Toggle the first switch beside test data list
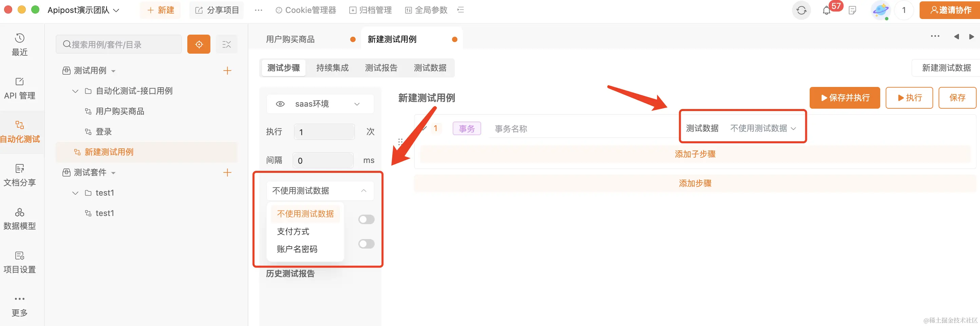This screenshot has width=980, height=326. (366, 219)
